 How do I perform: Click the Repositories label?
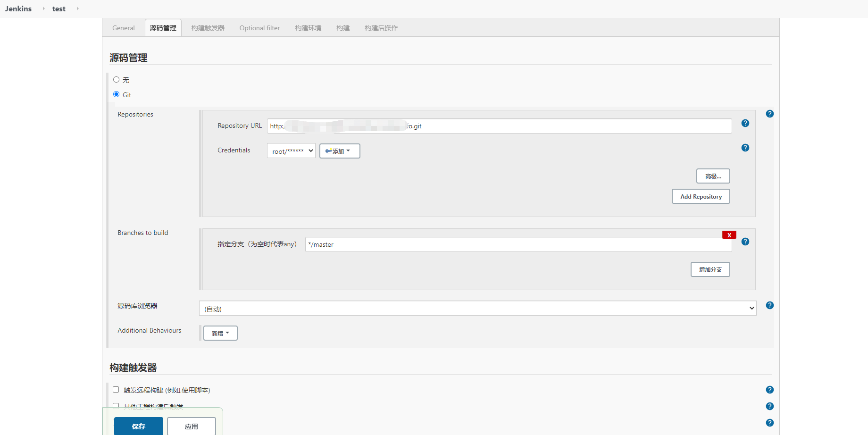pos(135,114)
